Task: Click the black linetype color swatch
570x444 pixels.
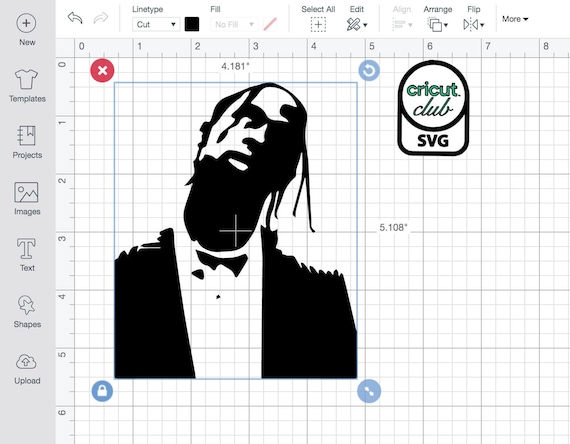Action: pyautogui.click(x=192, y=24)
